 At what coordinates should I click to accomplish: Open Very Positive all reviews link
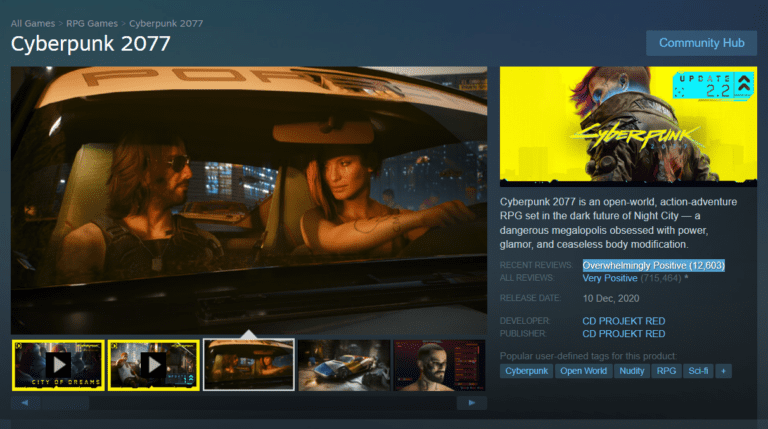point(610,278)
